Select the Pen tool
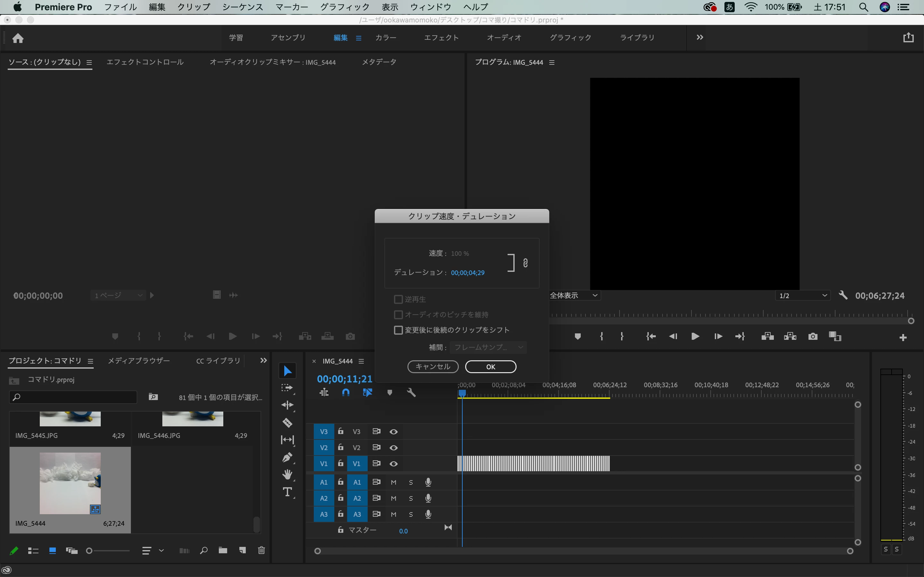The width and height of the screenshot is (924, 577). (287, 457)
